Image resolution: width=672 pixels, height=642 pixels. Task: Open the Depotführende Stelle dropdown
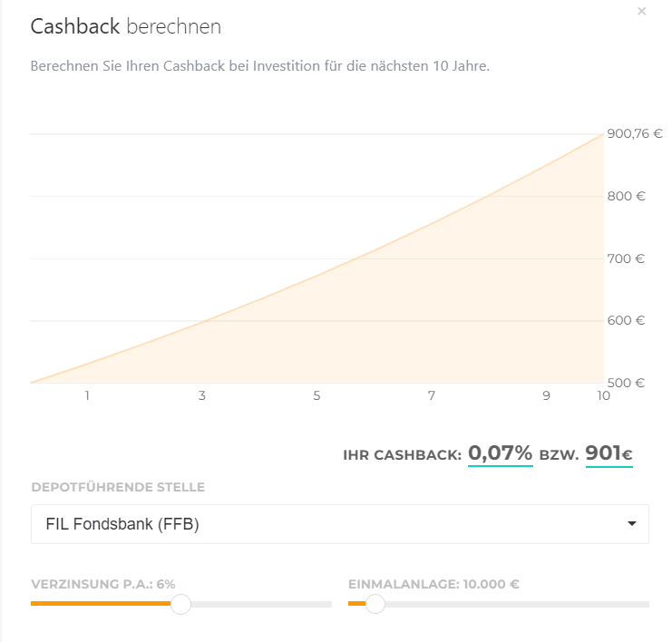339,524
